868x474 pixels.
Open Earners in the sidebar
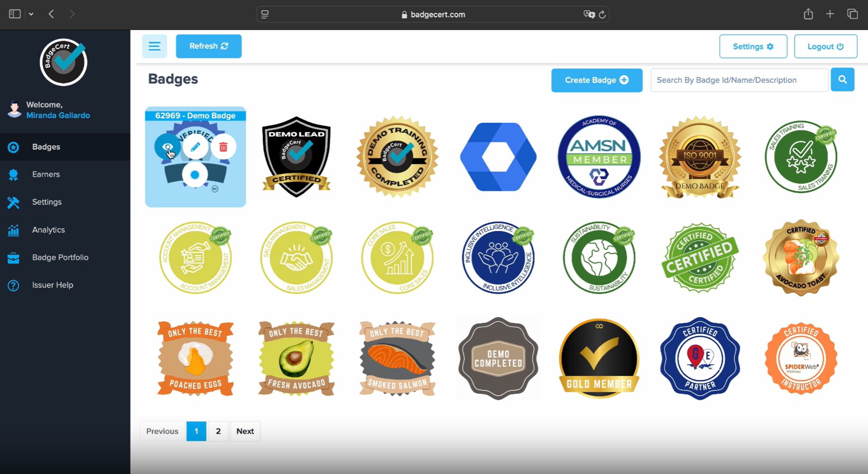point(46,174)
